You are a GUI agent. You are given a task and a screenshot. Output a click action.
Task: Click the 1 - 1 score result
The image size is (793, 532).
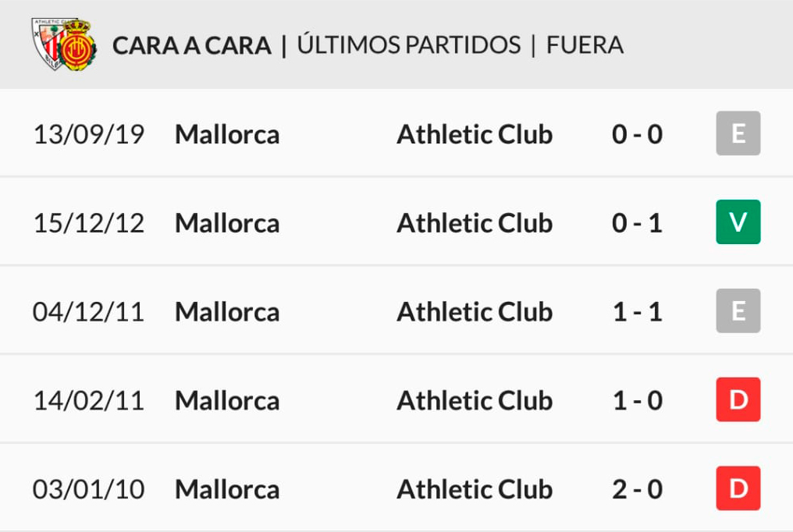coord(637,312)
